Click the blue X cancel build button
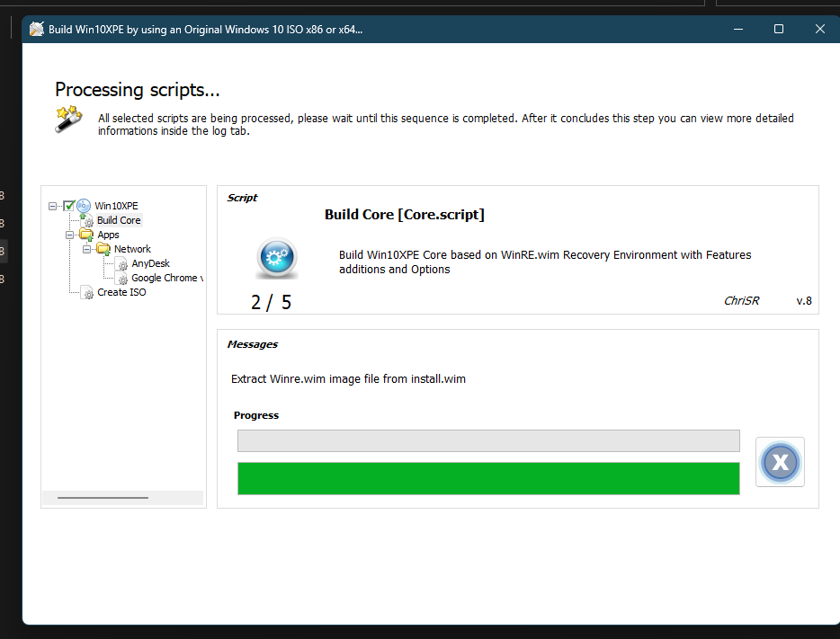The width and height of the screenshot is (840, 639). click(x=780, y=462)
